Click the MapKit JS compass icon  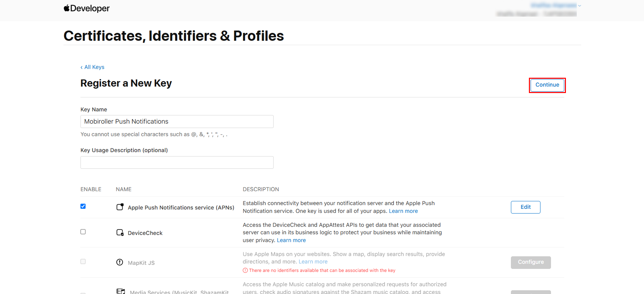(120, 262)
